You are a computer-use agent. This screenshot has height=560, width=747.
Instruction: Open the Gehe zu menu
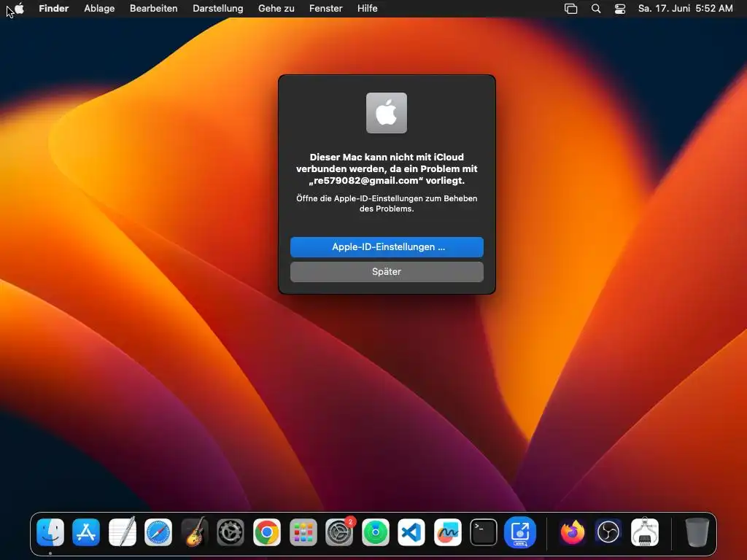point(276,8)
